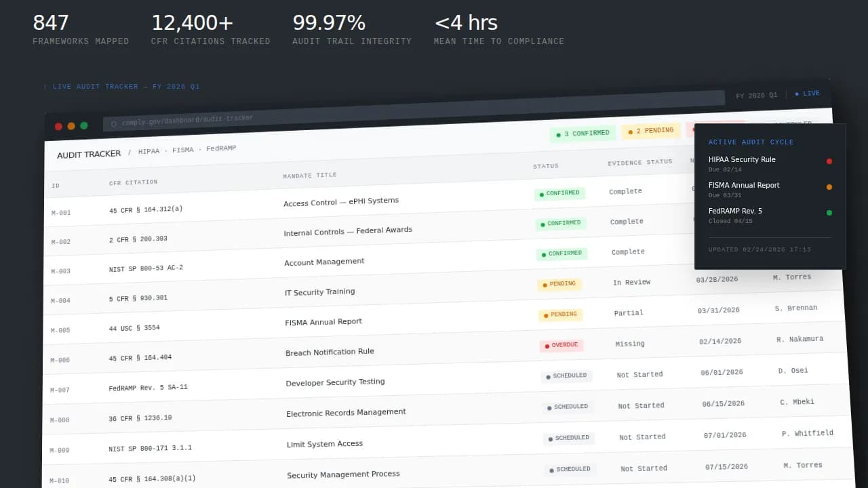Open the Electronic Records Management mandate

pos(346,413)
